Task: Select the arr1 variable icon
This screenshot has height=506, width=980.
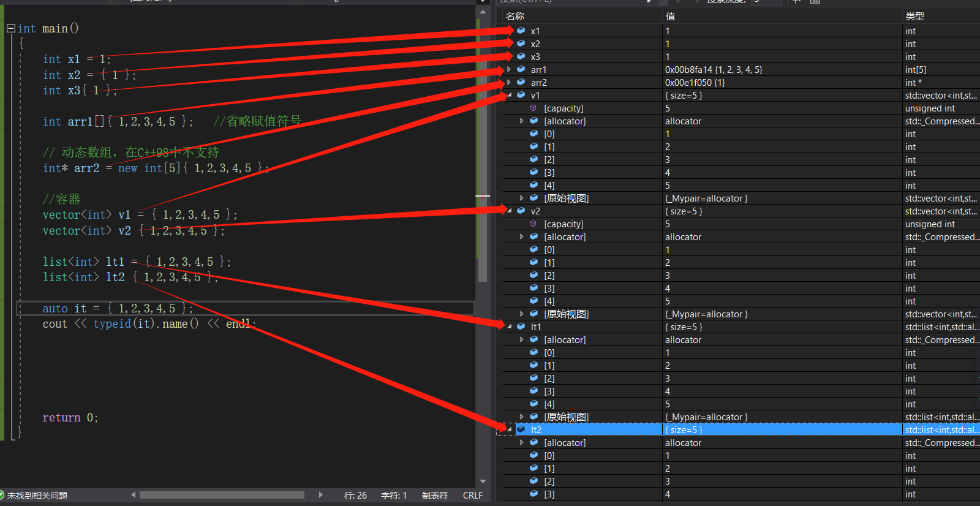Action: pyautogui.click(x=521, y=69)
